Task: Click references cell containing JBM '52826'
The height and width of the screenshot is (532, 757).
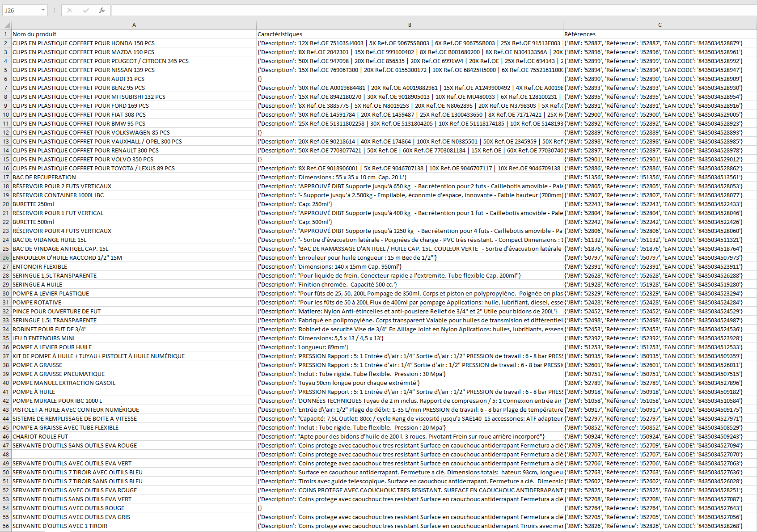Action: 660,526
